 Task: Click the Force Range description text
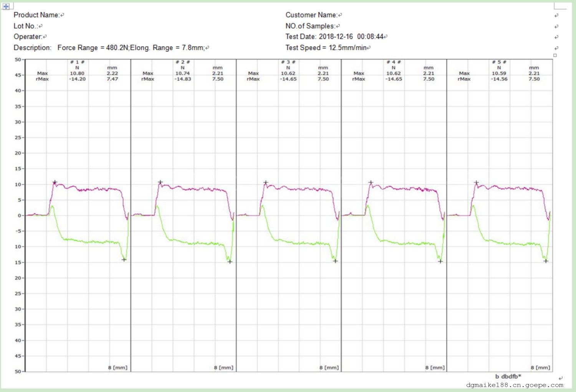tap(131, 48)
